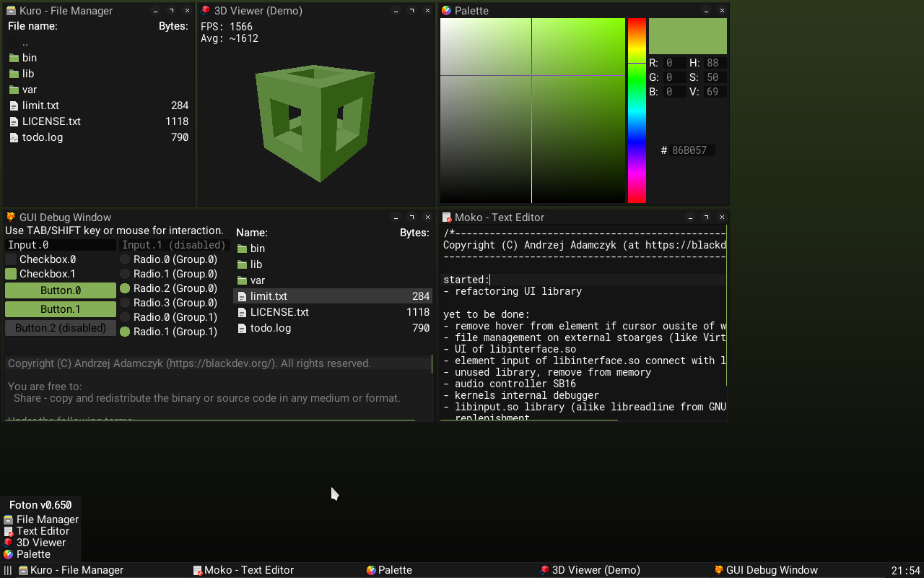Select LICENSE.txt file icon in Kuro File Manager
Image resolution: width=924 pixels, height=578 pixels.
[x=14, y=121]
